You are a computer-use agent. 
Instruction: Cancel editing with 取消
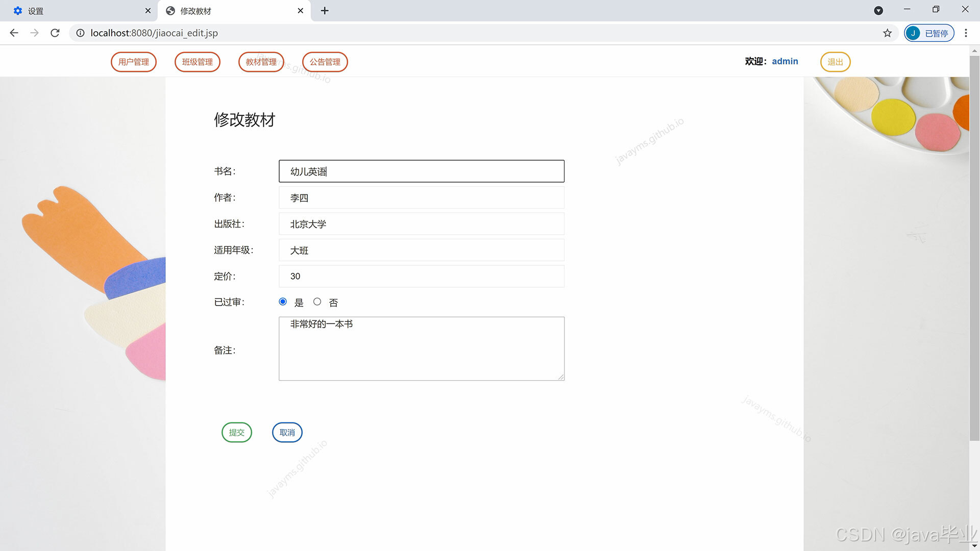pyautogui.click(x=287, y=433)
